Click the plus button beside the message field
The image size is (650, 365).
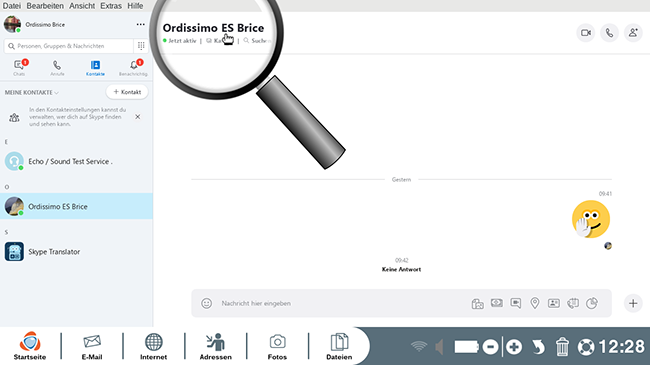[x=633, y=303]
